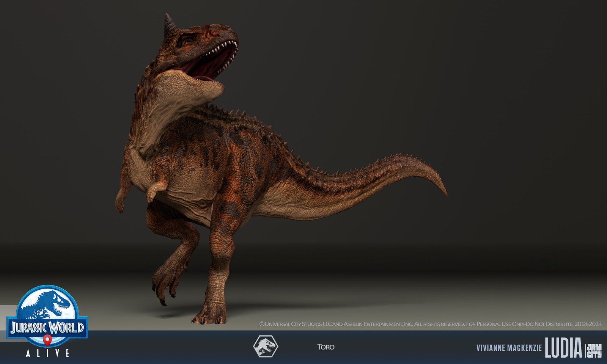Click the 'Vivianne Mackenzie' artist credit
Viewport: 607px width, 364px height.
(509, 348)
